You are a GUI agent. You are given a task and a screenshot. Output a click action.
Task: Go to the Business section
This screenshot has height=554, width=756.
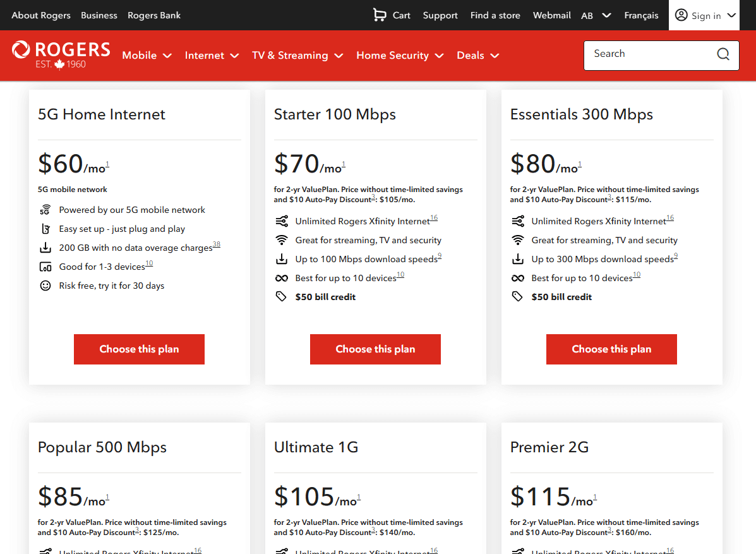click(99, 15)
